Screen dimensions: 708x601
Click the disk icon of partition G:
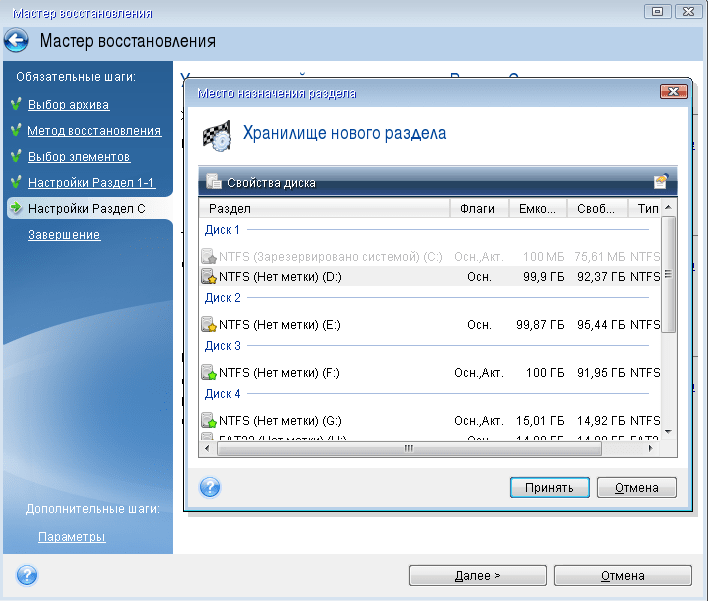(x=209, y=421)
